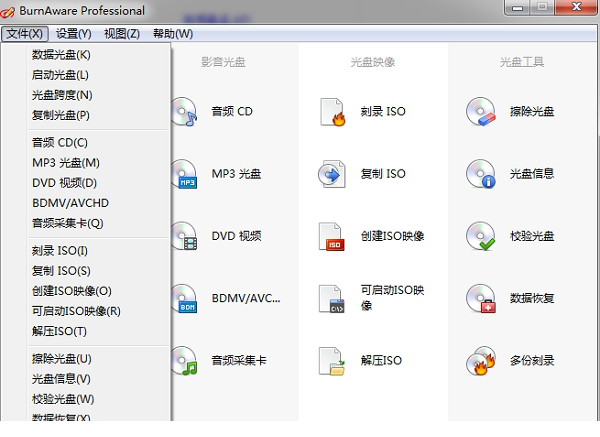The width and height of the screenshot is (600, 437).
Task: Choose 数据光盘(K) from the file menu
Action: (x=61, y=55)
